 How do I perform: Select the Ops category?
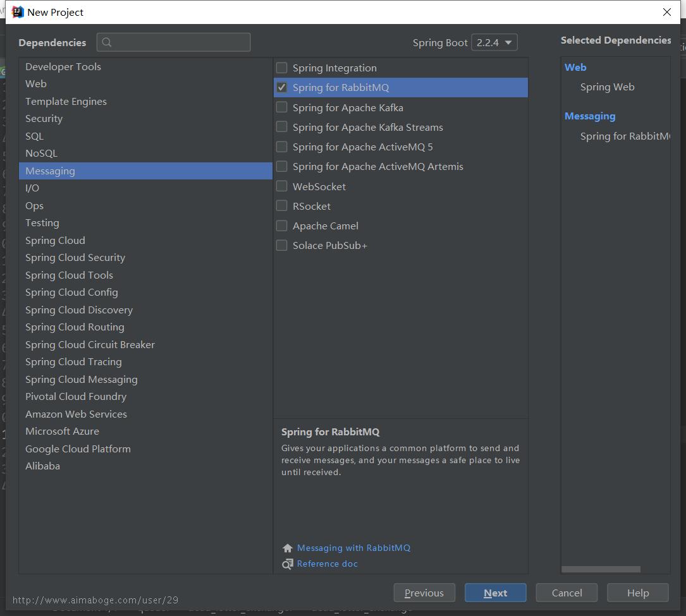click(x=145, y=206)
